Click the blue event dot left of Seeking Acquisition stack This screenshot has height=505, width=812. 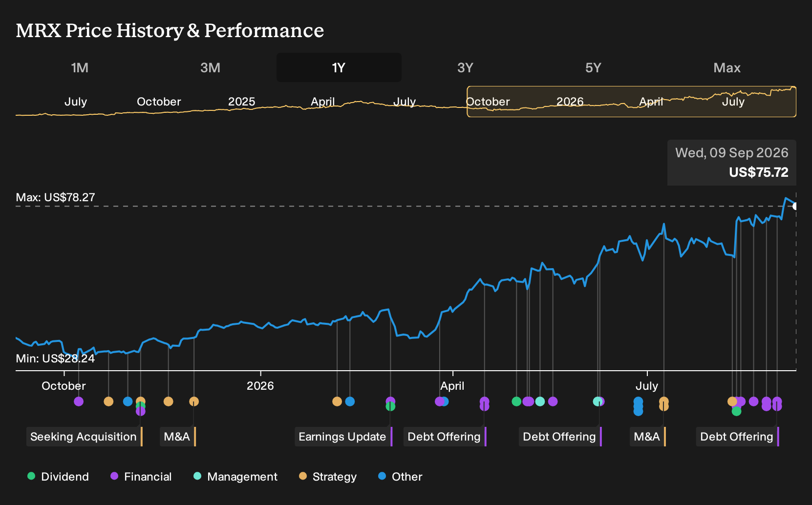tap(128, 401)
